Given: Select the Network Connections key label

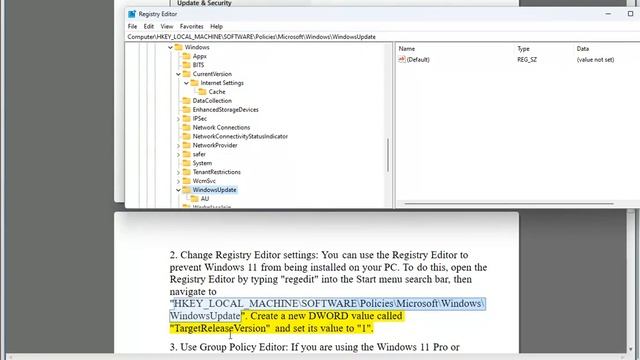Looking at the screenshot, I should point(221,127).
